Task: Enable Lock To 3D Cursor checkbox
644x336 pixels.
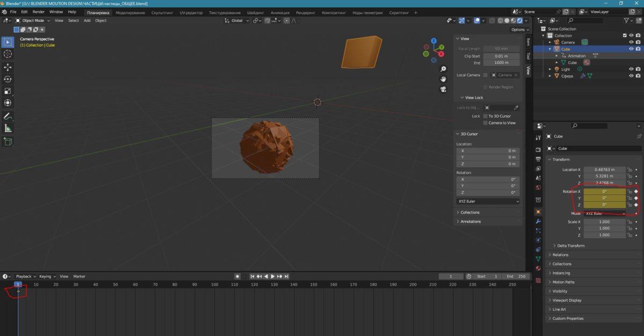Action: [485, 116]
